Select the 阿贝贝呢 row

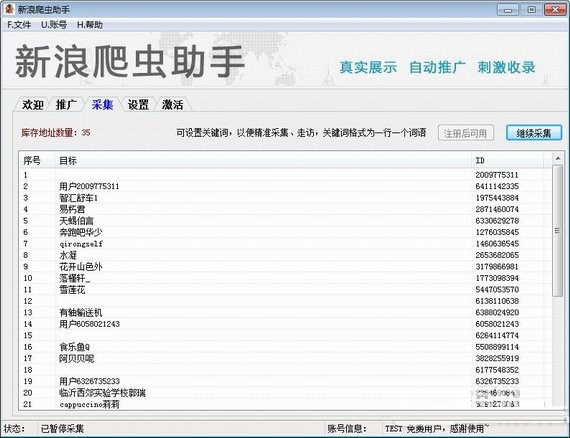tap(285, 358)
